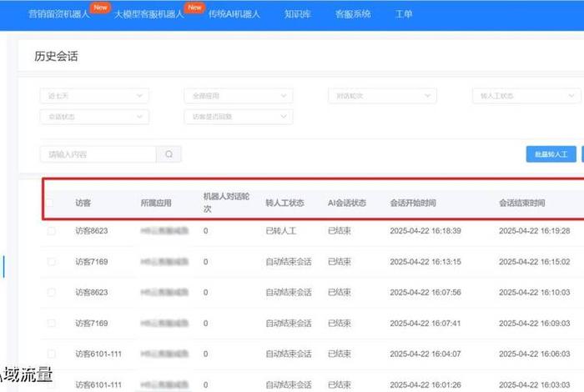
Task: Open the 营销留资机器人 tab
Action: pos(59,14)
